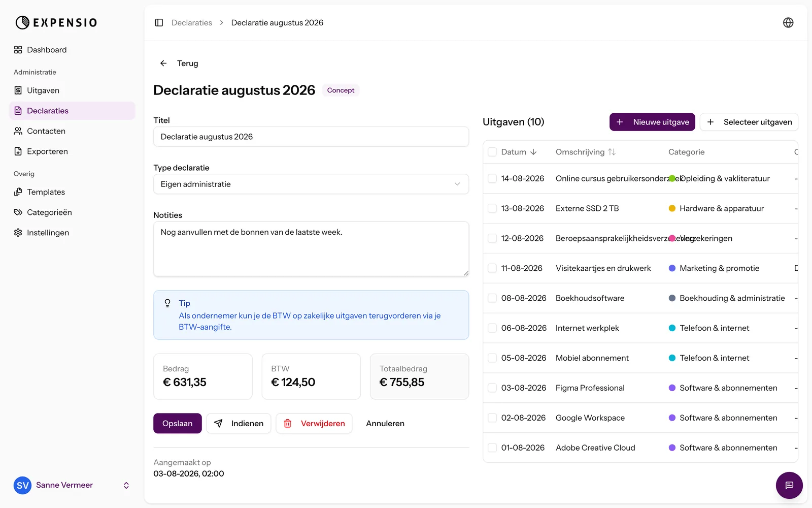Click Selecteer uitgaven button
The width and height of the screenshot is (812, 508).
(x=749, y=122)
